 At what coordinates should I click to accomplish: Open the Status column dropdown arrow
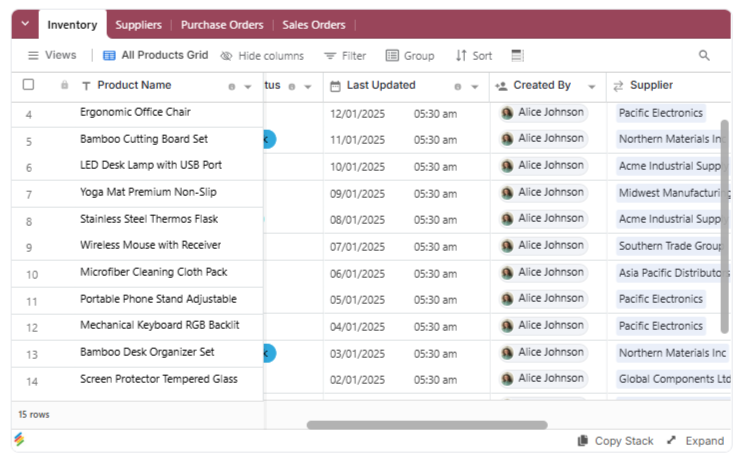click(308, 87)
